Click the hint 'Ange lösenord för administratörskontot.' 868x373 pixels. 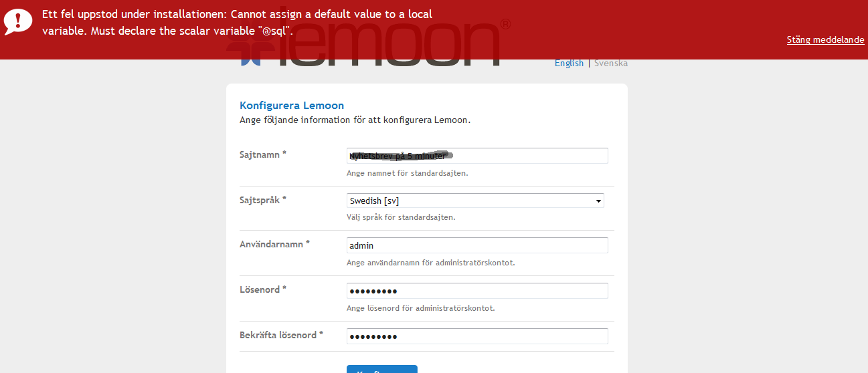[420, 308]
